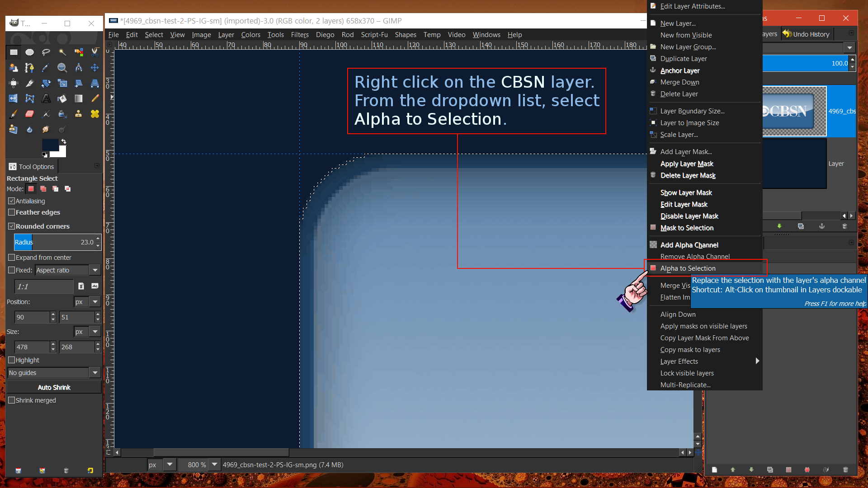Click the X position input field
The width and height of the screenshot is (868, 488).
[32, 317]
